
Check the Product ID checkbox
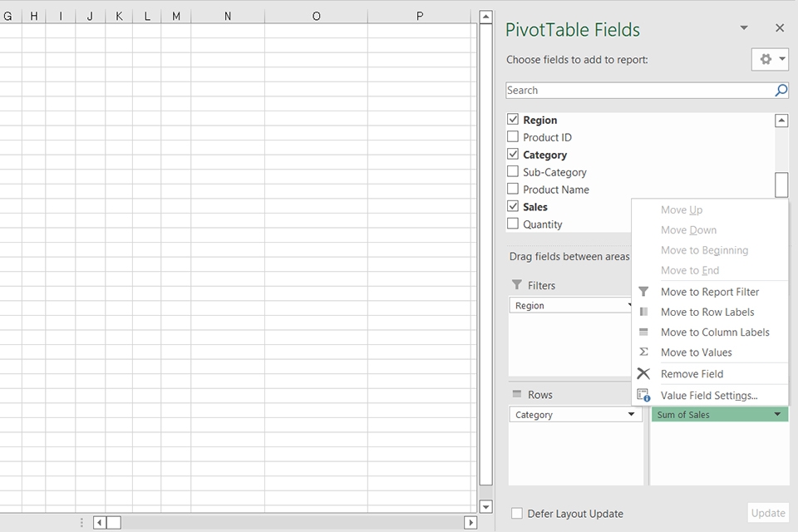click(x=512, y=136)
